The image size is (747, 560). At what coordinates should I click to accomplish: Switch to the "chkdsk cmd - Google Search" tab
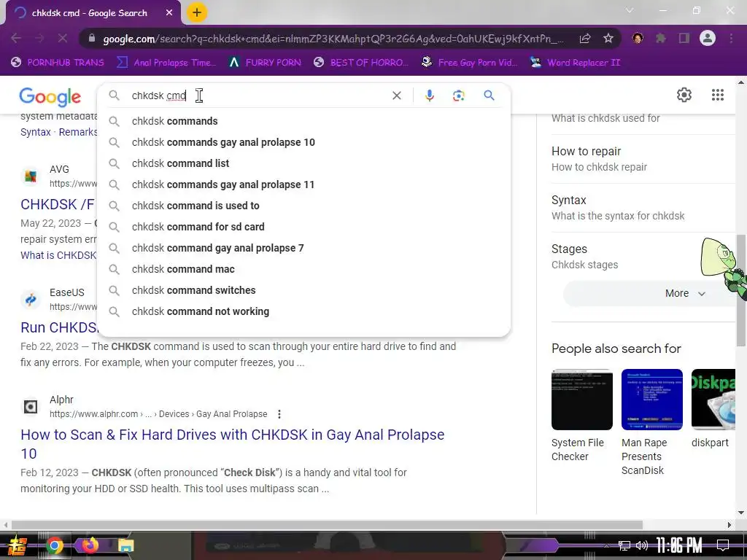click(x=90, y=13)
